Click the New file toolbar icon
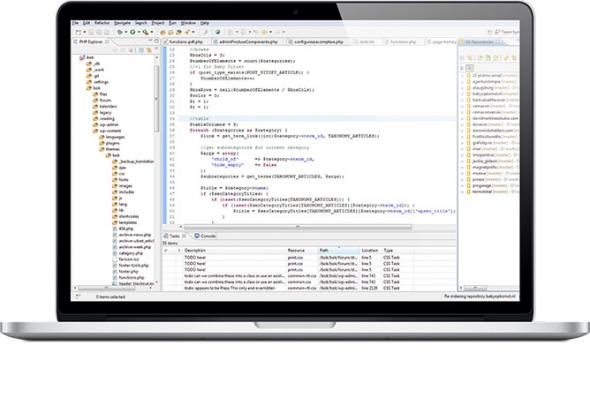This screenshot has height=398, width=590. (x=78, y=32)
